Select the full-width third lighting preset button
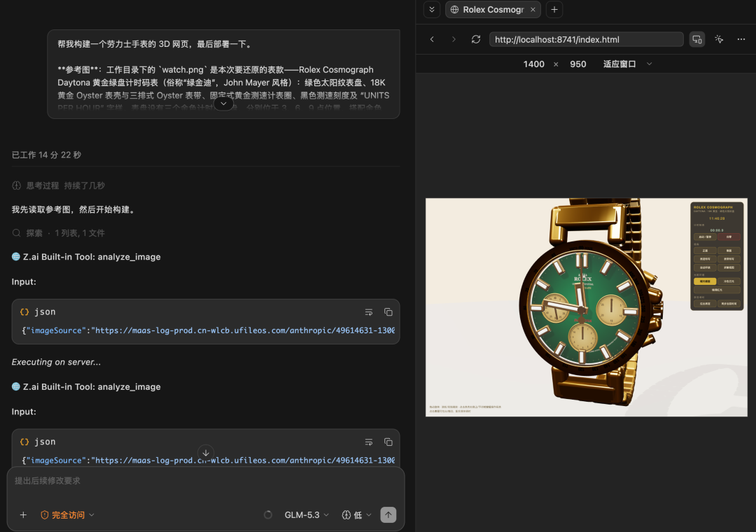Viewport: 756px width, 532px height. [x=717, y=290]
